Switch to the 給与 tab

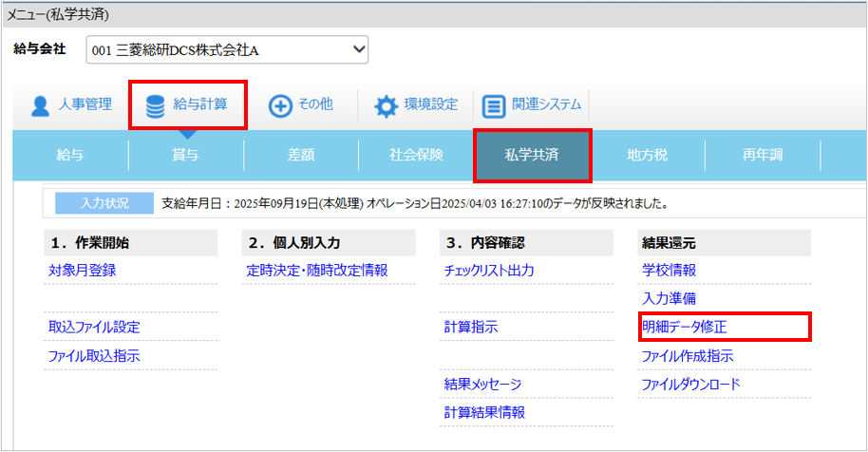[x=70, y=155]
